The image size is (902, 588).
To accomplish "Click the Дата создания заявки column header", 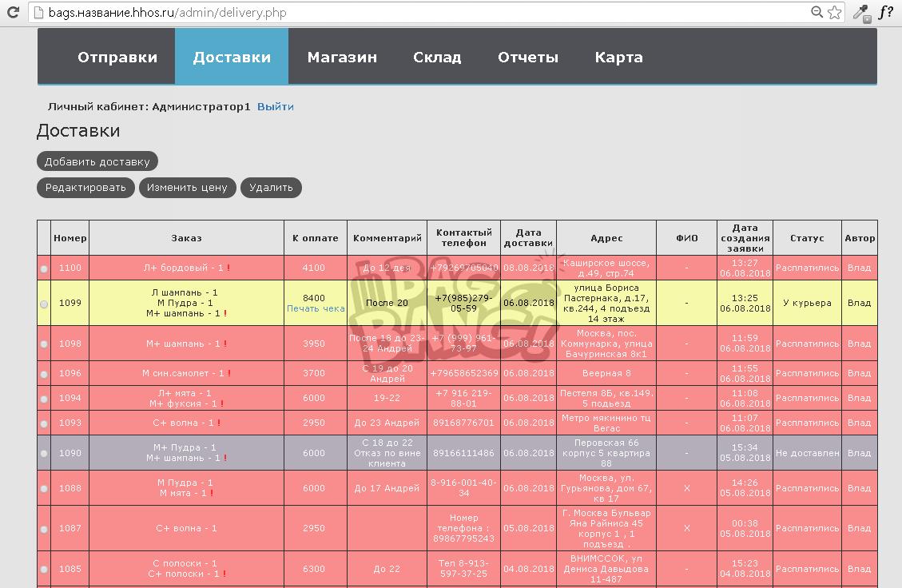I will pos(745,238).
